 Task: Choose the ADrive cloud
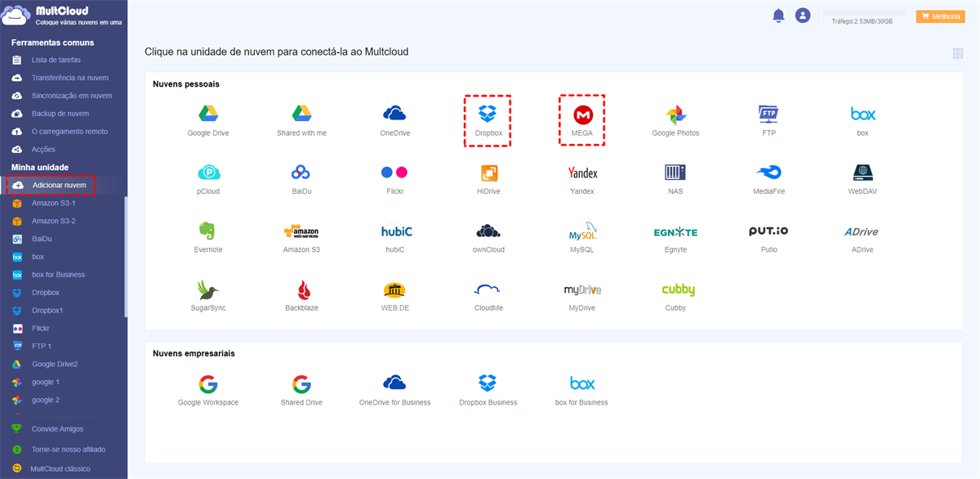coord(862,237)
